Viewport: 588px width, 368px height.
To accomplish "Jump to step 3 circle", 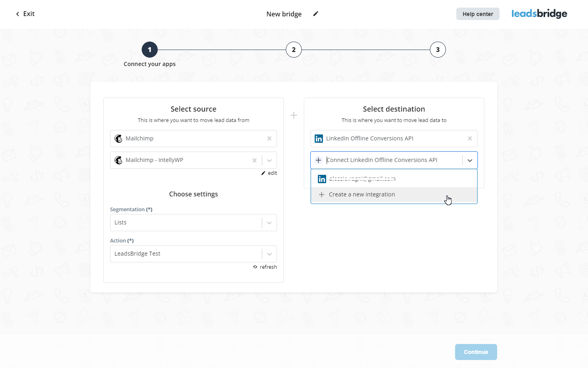I will tap(438, 50).
